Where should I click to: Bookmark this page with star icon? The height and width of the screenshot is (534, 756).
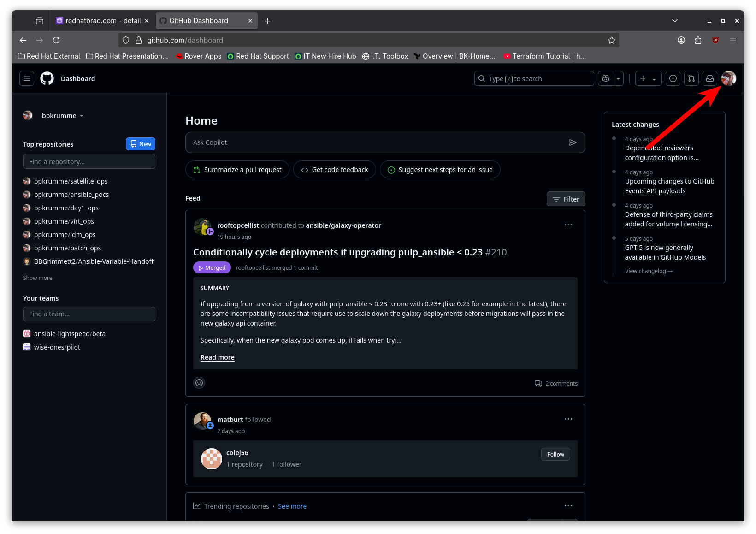pos(612,40)
